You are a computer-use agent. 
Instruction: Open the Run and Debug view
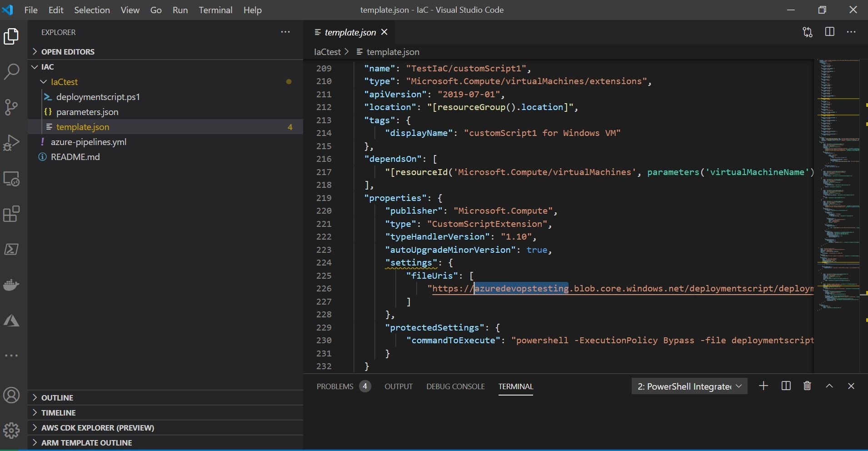(x=11, y=143)
